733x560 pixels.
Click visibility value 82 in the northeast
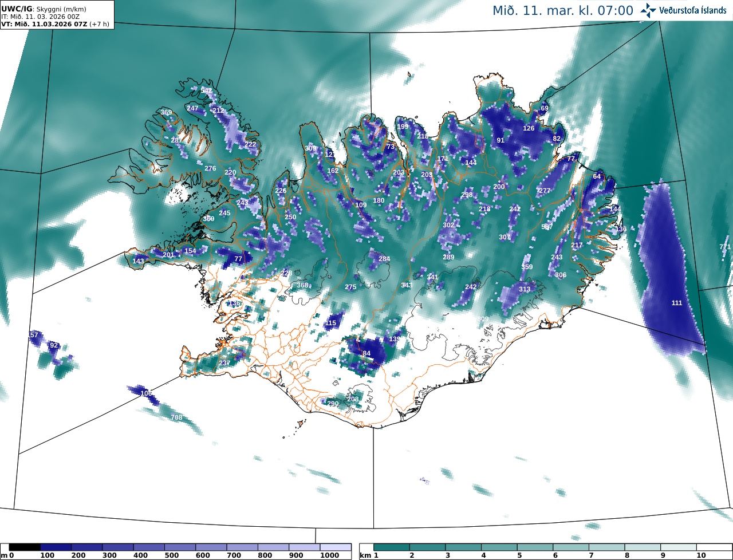[557, 139]
